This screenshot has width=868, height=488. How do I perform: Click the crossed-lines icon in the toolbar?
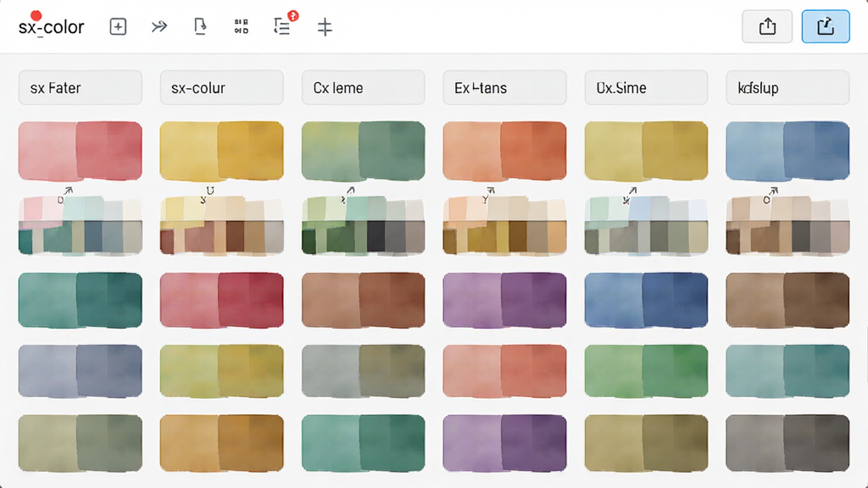325,27
